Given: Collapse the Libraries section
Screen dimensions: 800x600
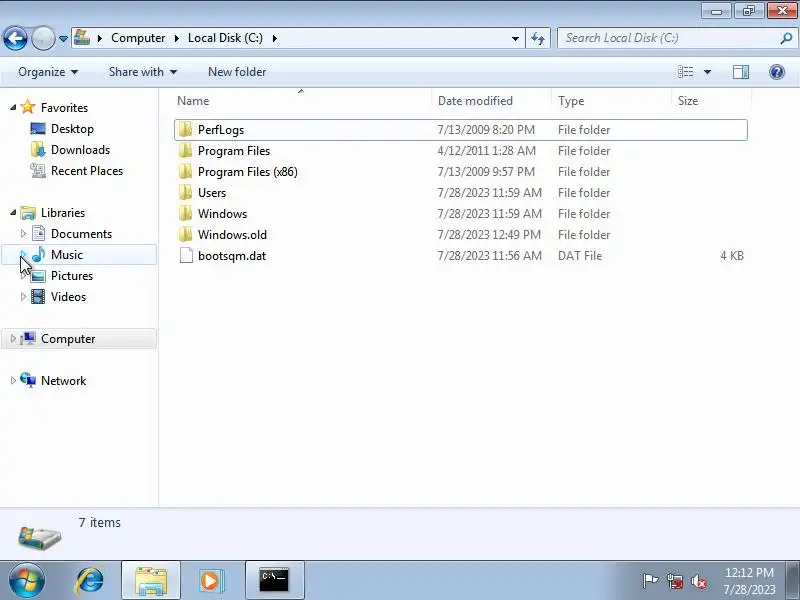Looking at the screenshot, I should [x=13, y=213].
